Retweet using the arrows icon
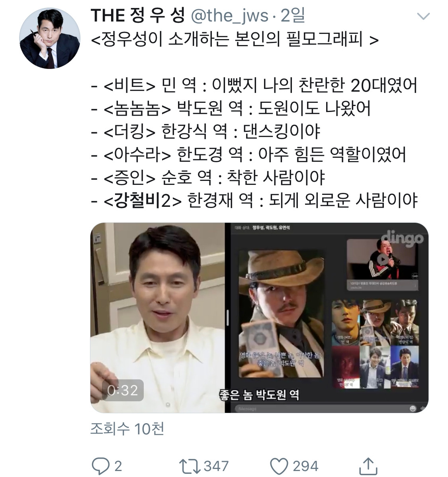The image size is (448, 477). 189,466
